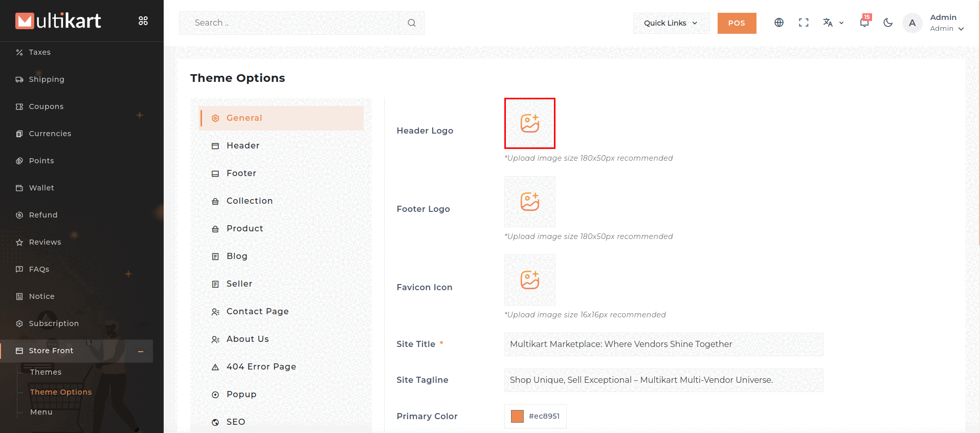
Task: Upload image for Header Logo
Action: [529, 123]
